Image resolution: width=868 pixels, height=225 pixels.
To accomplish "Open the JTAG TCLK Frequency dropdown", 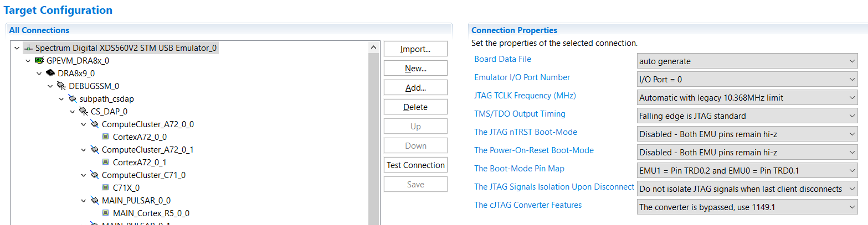I will [747, 98].
